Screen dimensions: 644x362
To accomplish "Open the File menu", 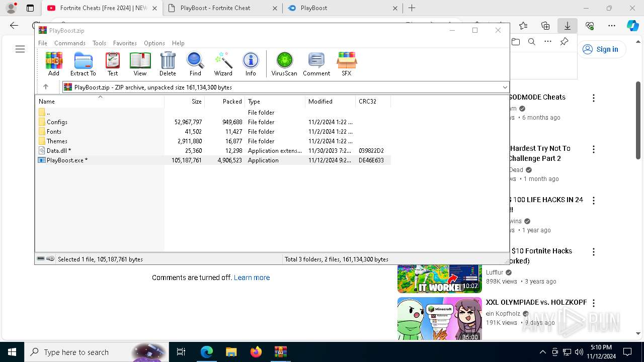I will (x=43, y=43).
